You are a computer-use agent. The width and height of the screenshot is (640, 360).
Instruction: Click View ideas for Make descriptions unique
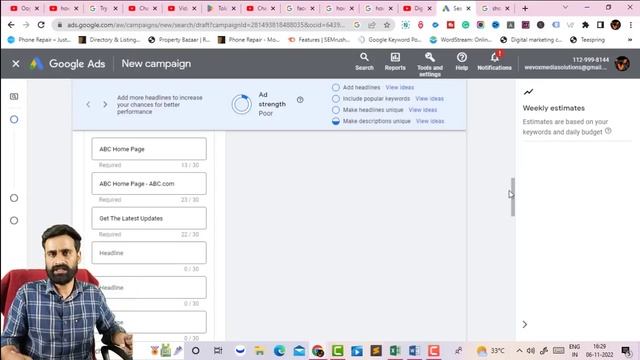(x=430, y=121)
